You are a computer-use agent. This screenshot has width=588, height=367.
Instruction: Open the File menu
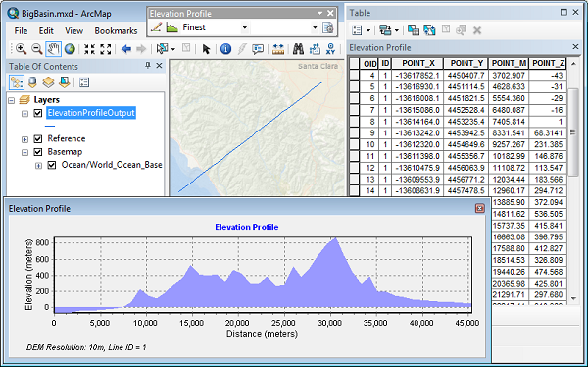click(x=21, y=31)
